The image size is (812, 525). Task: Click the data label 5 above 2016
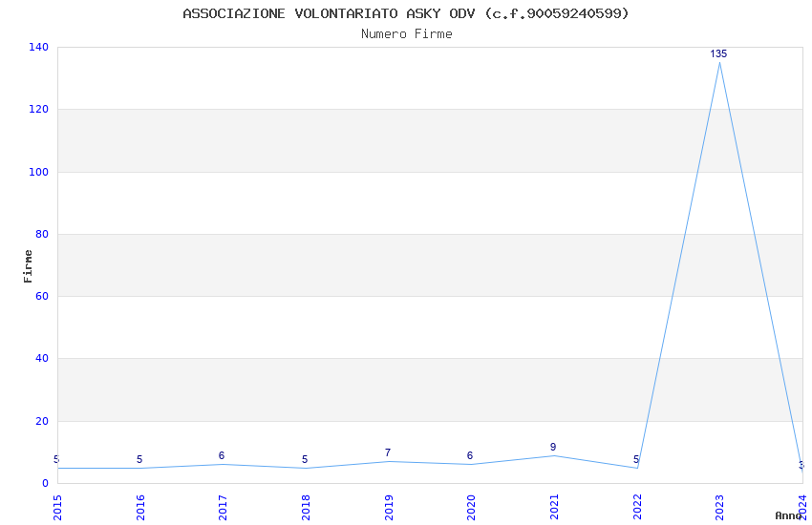(139, 459)
